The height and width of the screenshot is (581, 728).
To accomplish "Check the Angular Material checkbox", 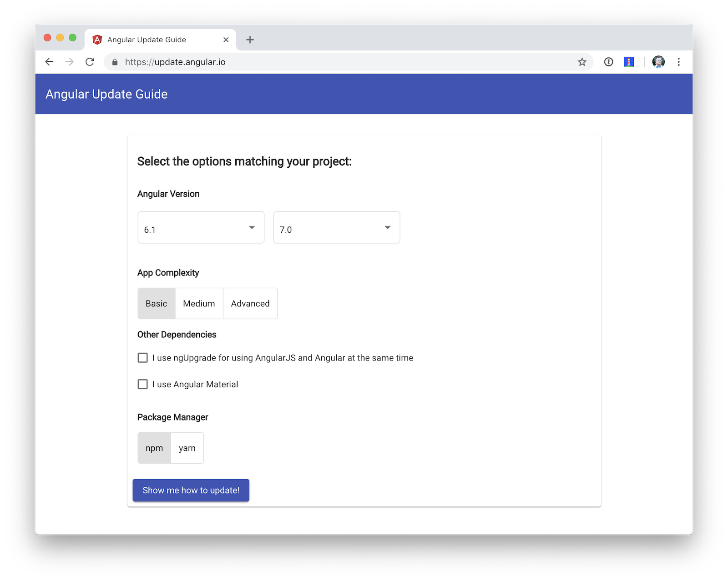I will pyautogui.click(x=143, y=384).
